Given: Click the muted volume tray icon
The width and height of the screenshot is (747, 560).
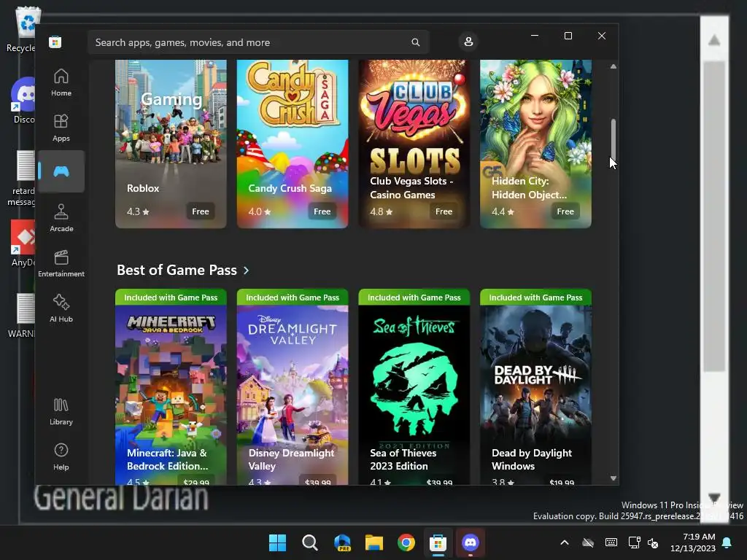Looking at the screenshot, I should click(x=653, y=542).
